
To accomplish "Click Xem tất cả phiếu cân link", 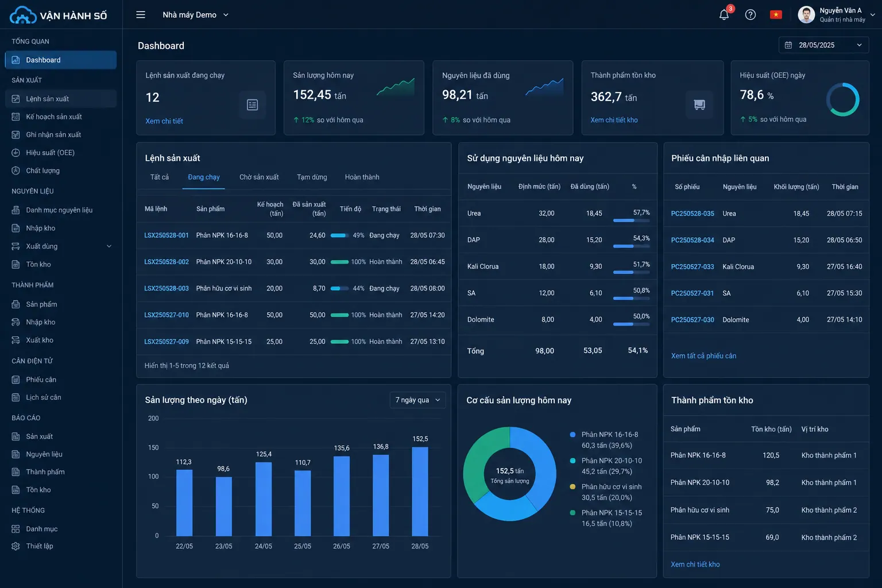I will coord(703,356).
